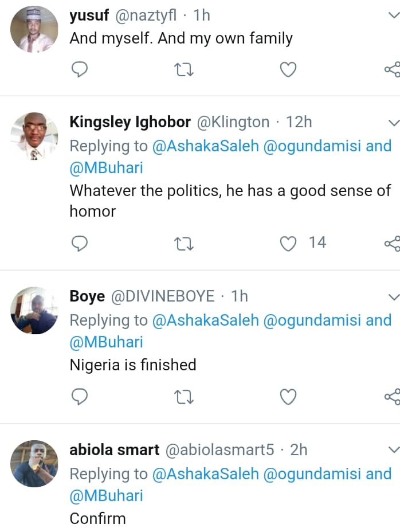Retweet yusuf's 'And myself' tweet
Screen dimensions: 400x532
(184, 70)
